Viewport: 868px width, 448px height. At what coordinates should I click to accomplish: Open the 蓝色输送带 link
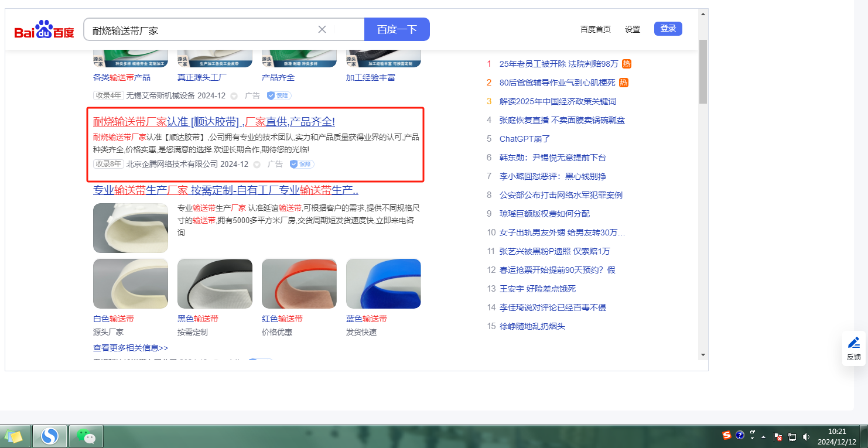367,319
